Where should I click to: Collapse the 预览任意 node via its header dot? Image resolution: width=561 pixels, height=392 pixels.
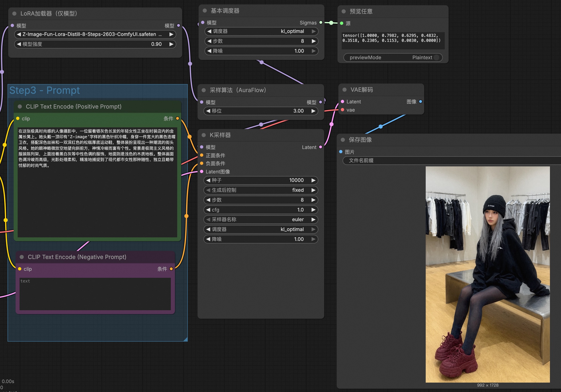[344, 11]
